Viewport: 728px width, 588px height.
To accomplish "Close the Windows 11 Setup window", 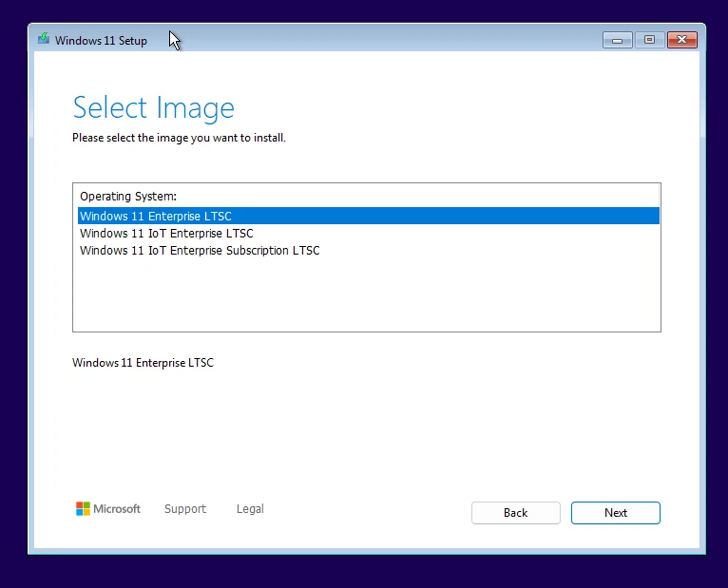I will click(682, 40).
